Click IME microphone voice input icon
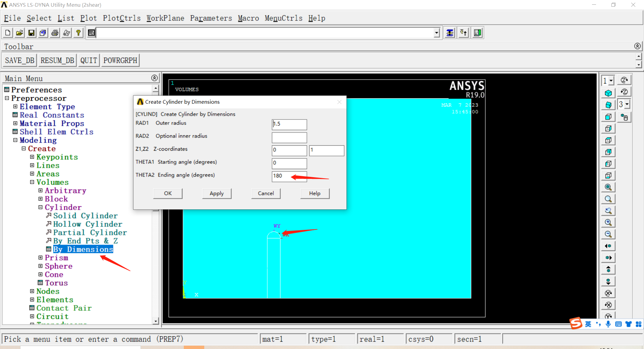 point(608,324)
